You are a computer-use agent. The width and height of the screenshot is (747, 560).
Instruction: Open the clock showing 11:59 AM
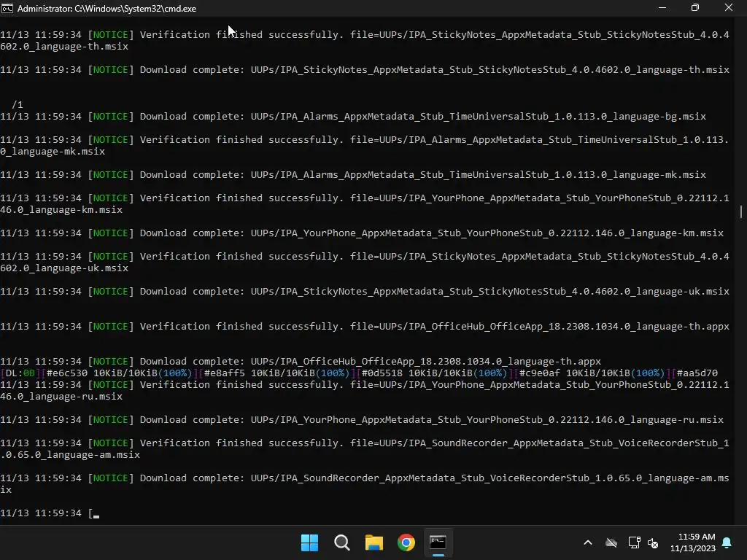point(693,542)
